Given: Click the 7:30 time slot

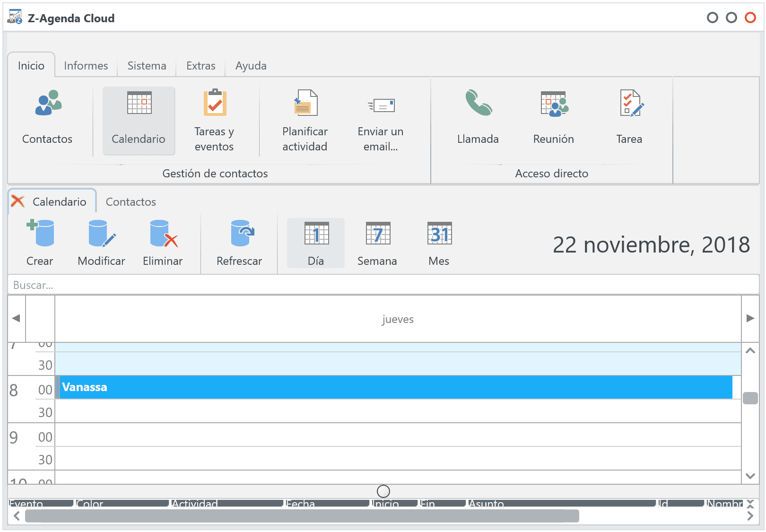Looking at the screenshot, I should [398, 364].
